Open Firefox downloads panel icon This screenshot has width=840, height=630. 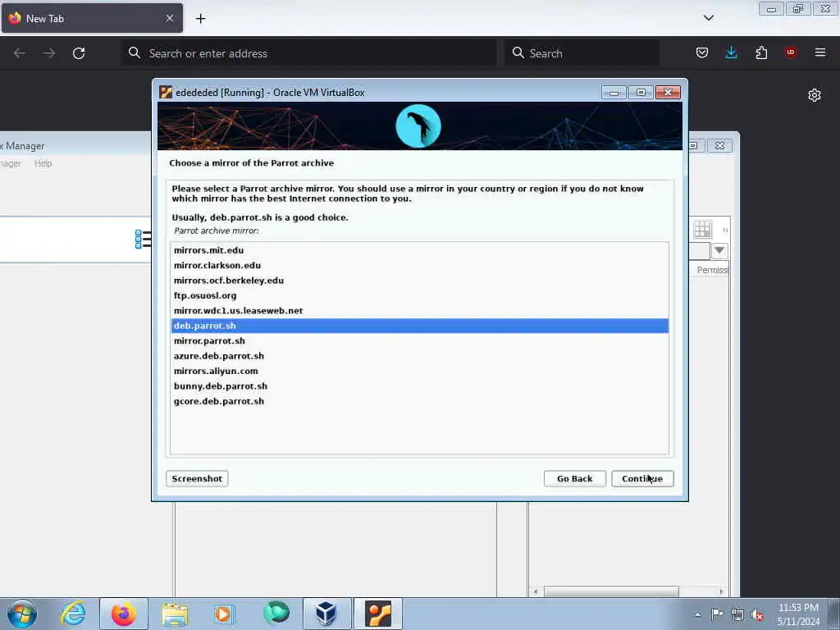[731, 52]
